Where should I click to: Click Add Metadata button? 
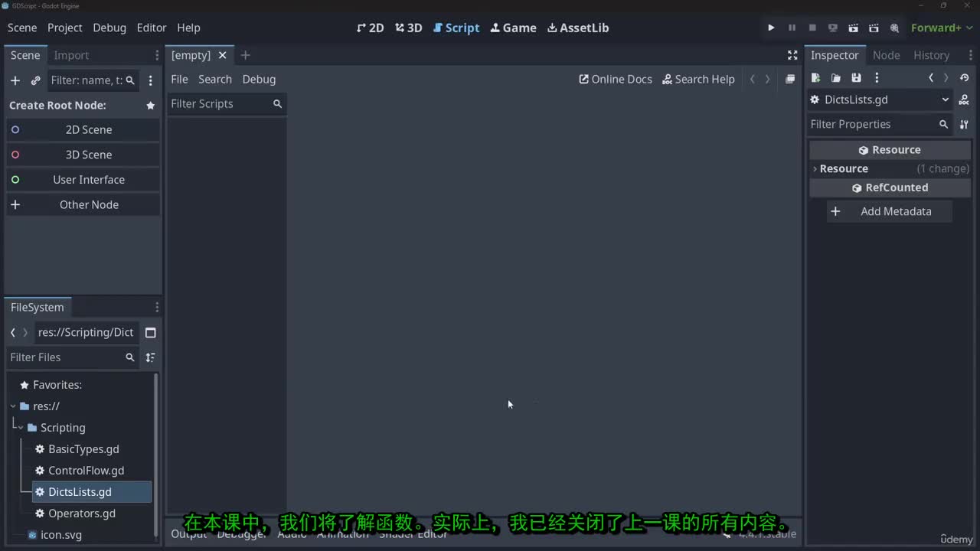click(890, 212)
